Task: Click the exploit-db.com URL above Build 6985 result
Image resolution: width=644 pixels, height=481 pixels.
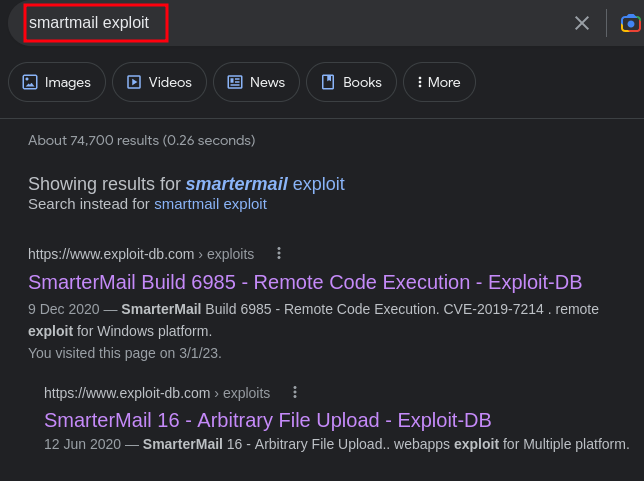Action: pos(141,254)
